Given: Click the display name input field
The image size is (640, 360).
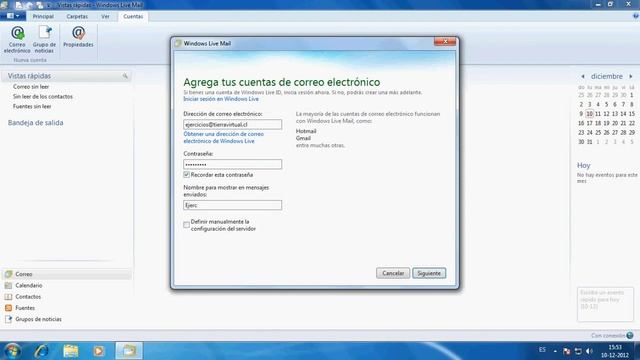Looking at the screenshot, I should click(232, 205).
